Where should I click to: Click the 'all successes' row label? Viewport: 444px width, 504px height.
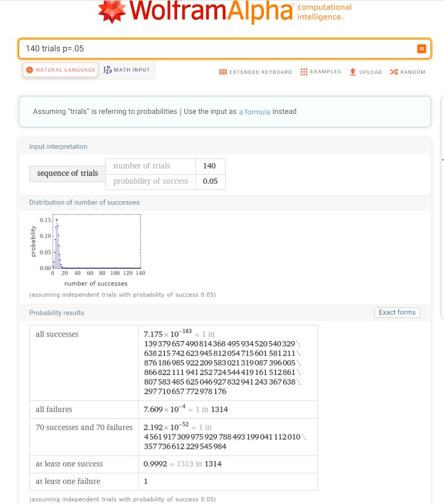57,334
